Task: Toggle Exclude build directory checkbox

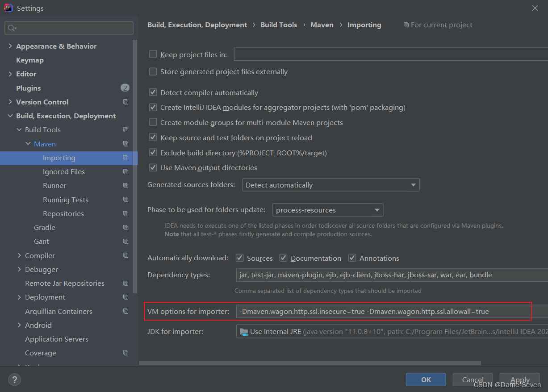Action: [x=153, y=153]
